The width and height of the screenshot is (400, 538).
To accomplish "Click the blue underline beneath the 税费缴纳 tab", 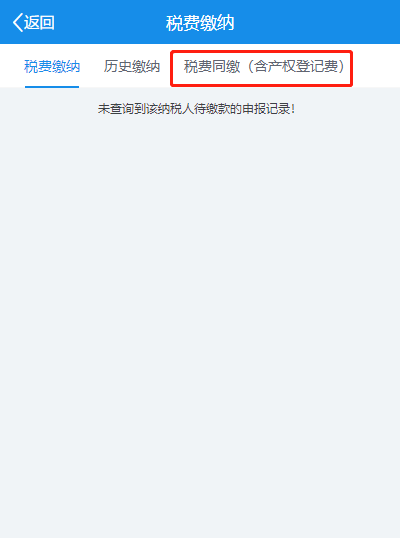I will point(52,87).
